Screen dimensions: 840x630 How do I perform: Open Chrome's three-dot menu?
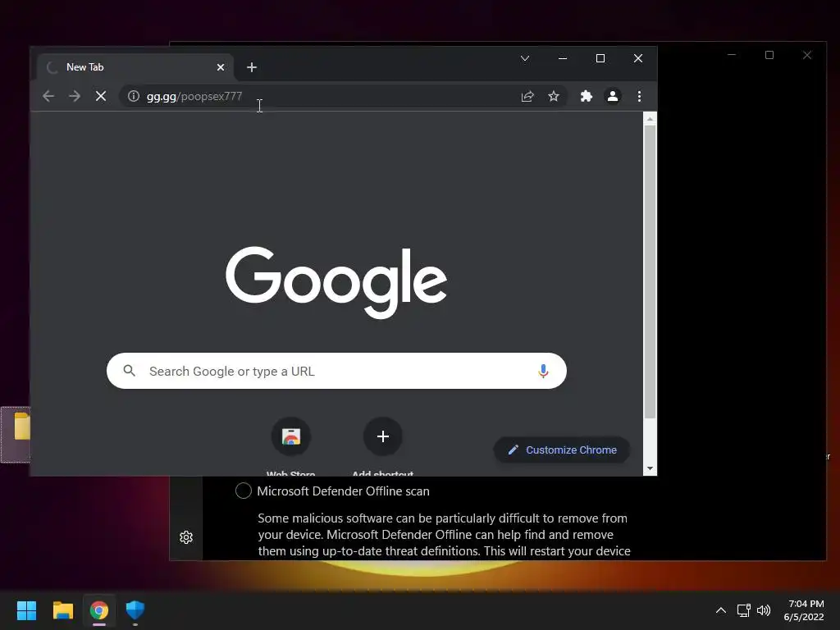tap(639, 97)
